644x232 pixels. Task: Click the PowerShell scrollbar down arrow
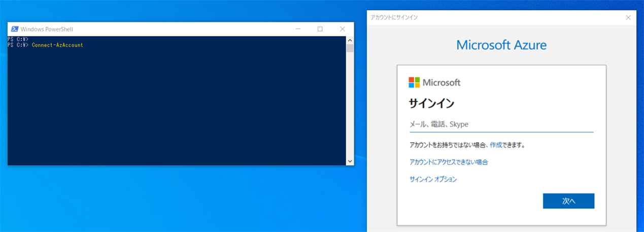[x=350, y=161]
